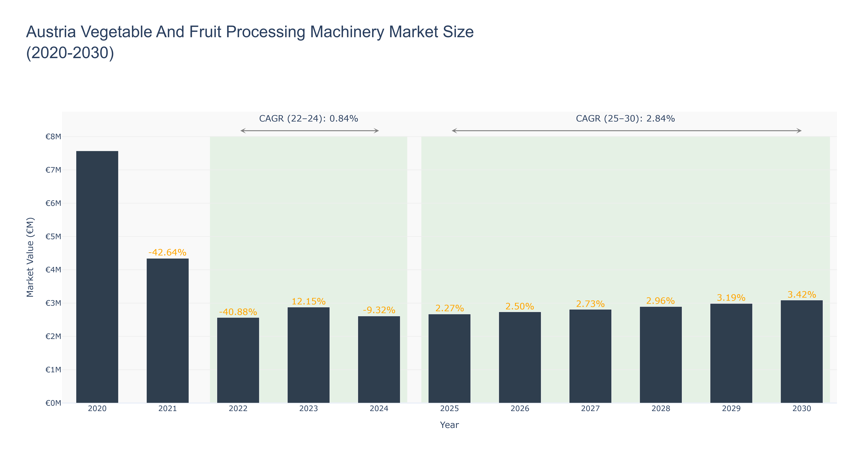Click the 2020 market value bar
This screenshot has width=868, height=465.
point(97,277)
